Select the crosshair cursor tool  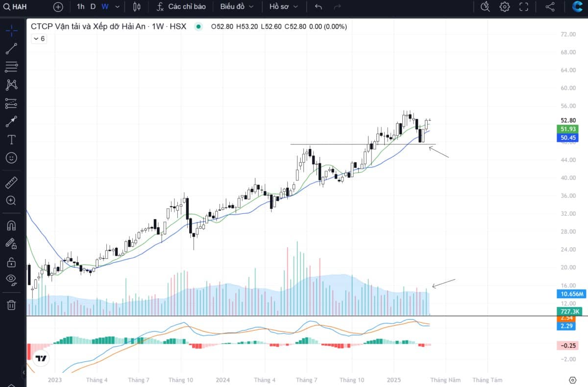tap(11, 30)
